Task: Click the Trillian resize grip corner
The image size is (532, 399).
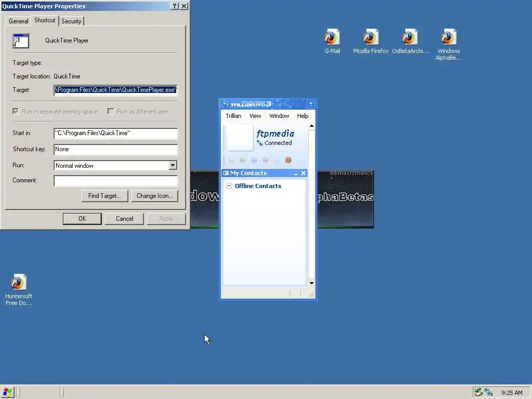Action: pyautogui.click(x=312, y=295)
